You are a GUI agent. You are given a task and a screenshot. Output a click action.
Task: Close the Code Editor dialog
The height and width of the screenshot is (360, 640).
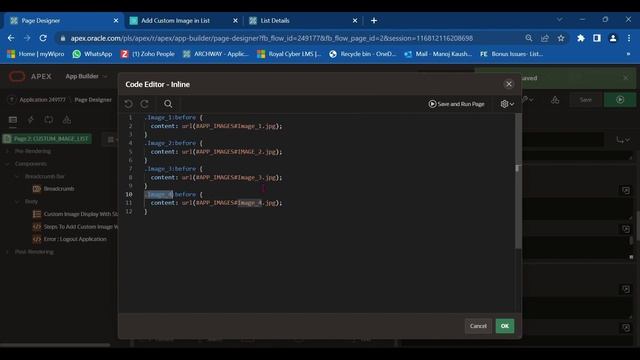(x=509, y=84)
